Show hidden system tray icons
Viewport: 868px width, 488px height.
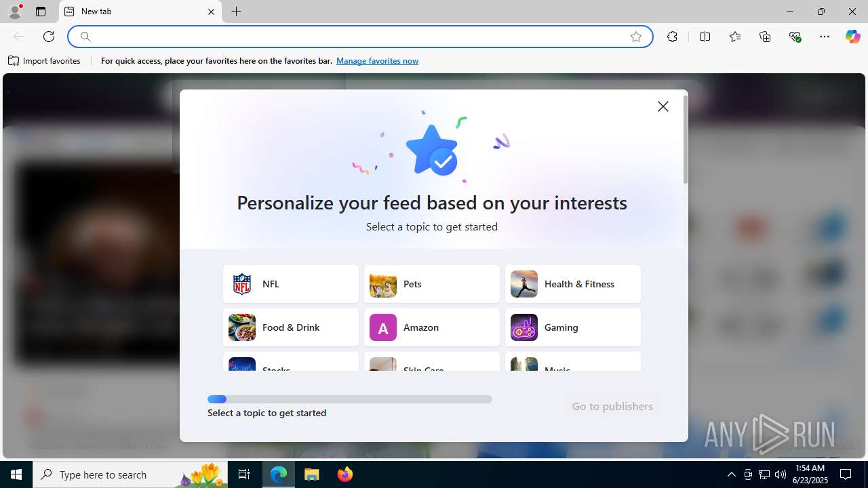(731, 474)
